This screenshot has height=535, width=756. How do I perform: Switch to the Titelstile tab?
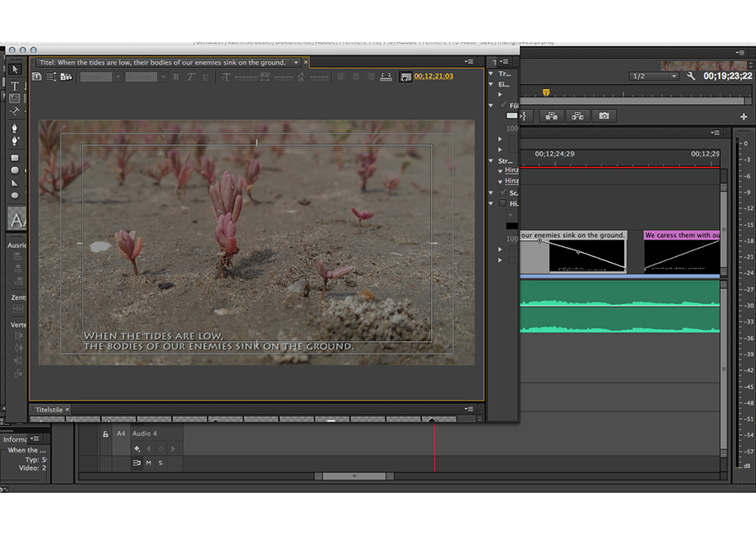pyautogui.click(x=49, y=410)
